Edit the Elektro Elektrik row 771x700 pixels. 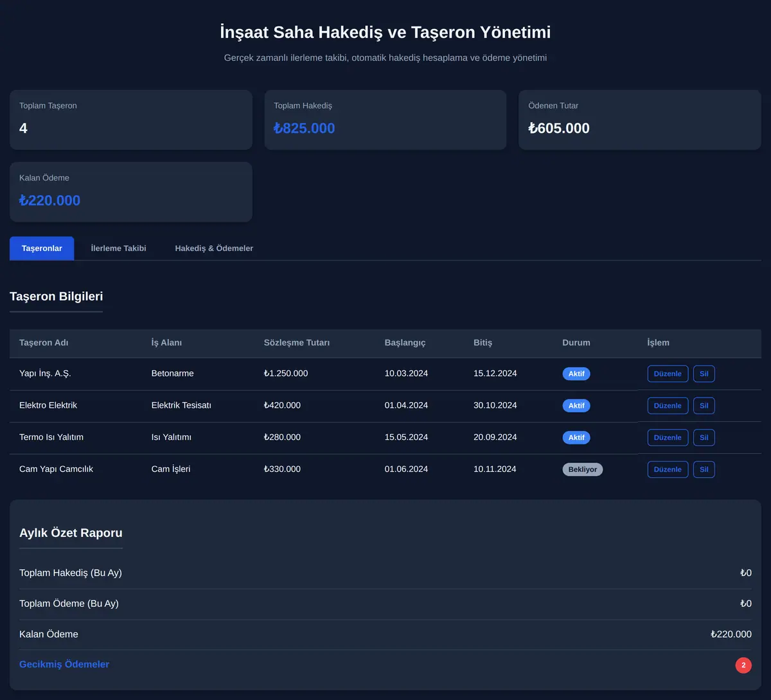[x=668, y=406]
